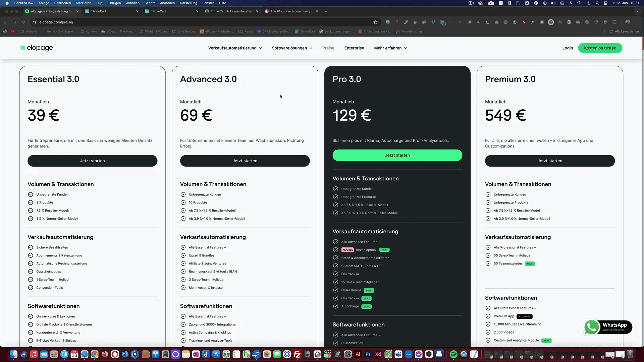Open the ScreenFlow app menu
Viewport: 644px width, 362px height.
point(24,3)
